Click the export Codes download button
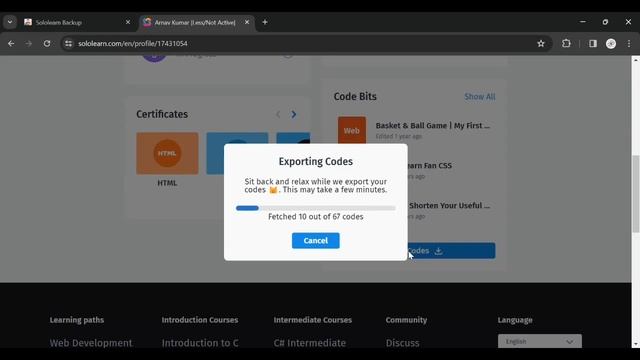Image resolution: width=640 pixels, height=360 pixels. click(x=451, y=251)
